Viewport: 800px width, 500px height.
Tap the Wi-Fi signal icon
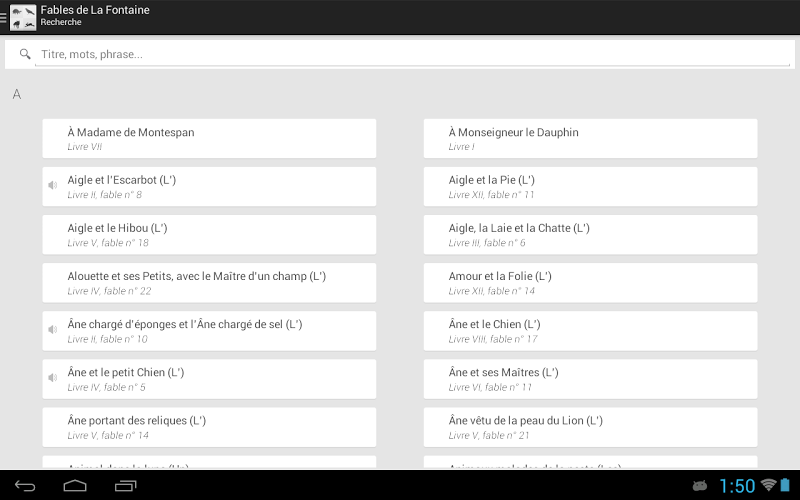point(768,485)
